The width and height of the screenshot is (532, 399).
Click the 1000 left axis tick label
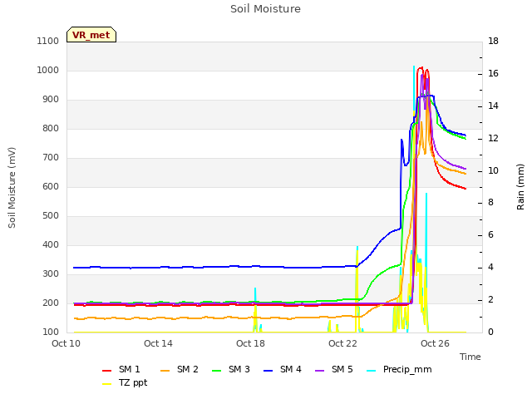pos(48,71)
